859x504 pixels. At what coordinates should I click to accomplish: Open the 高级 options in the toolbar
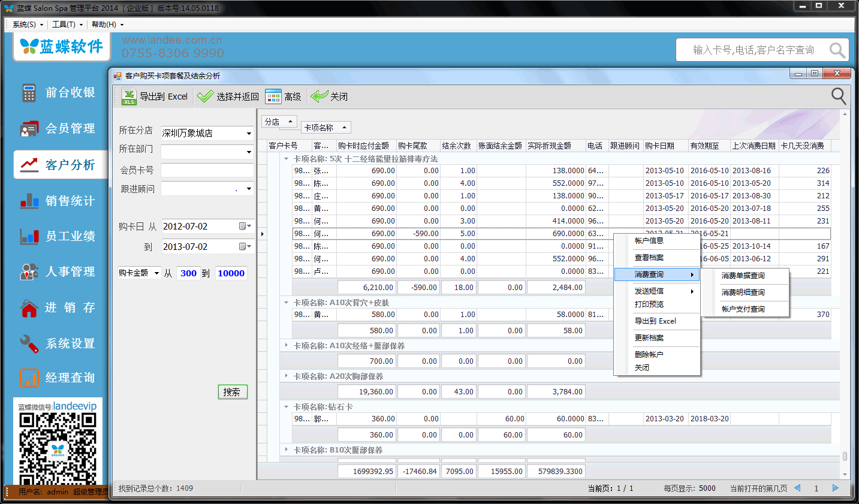(x=284, y=96)
